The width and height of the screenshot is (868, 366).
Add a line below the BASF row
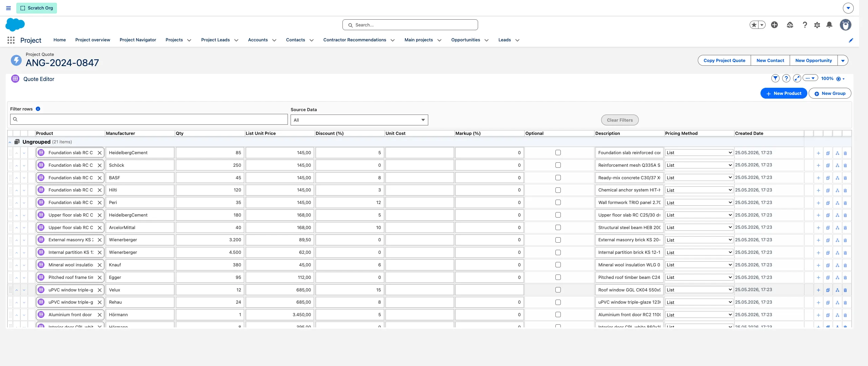[x=818, y=178]
